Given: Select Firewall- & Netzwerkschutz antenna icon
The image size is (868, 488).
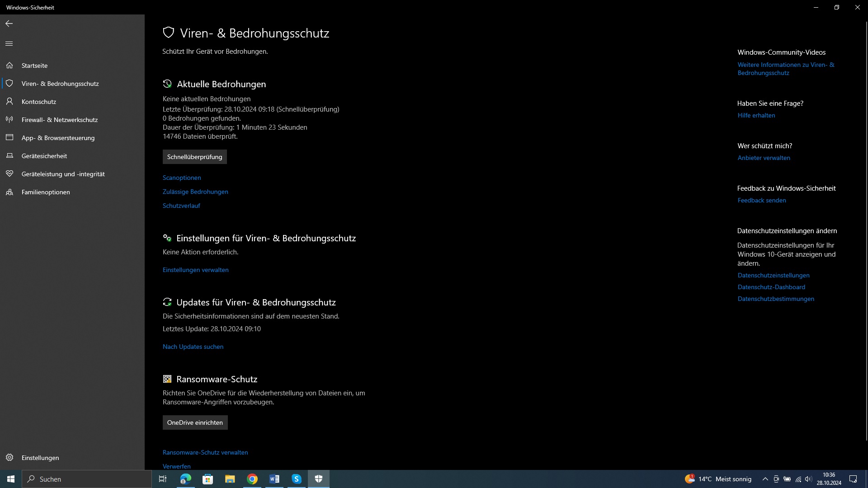Looking at the screenshot, I should tap(9, 120).
